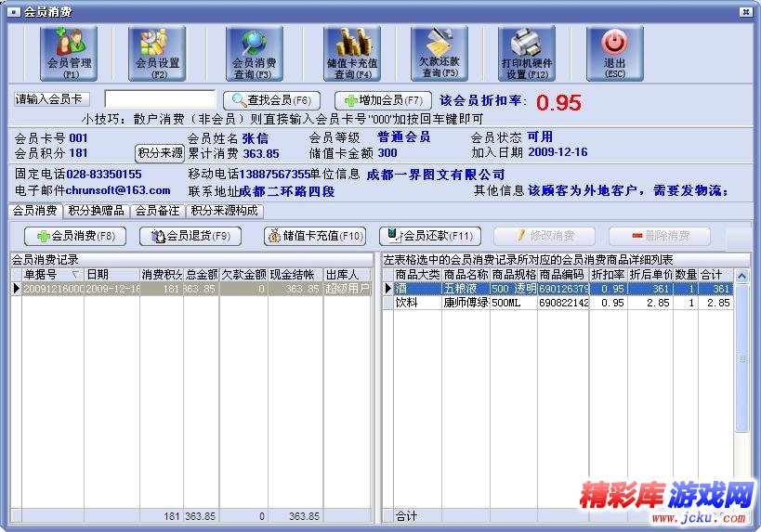Click the 商品名称 column header
The width and height of the screenshot is (761, 532).
[466, 275]
